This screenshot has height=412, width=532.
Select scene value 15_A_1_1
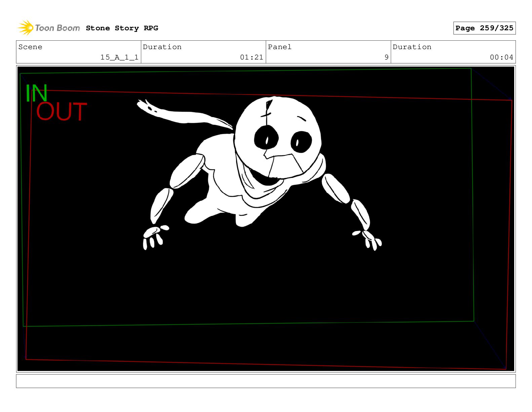pos(119,58)
